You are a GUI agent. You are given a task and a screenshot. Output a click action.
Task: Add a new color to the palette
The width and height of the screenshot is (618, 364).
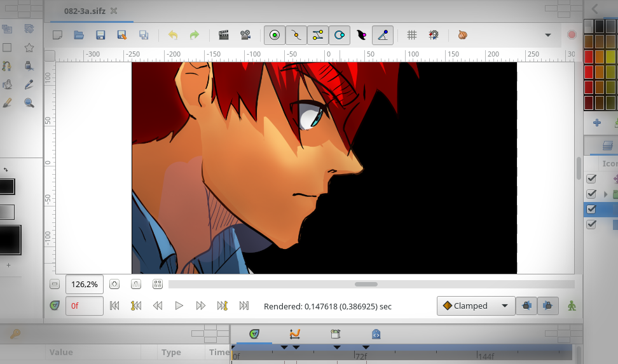(597, 123)
